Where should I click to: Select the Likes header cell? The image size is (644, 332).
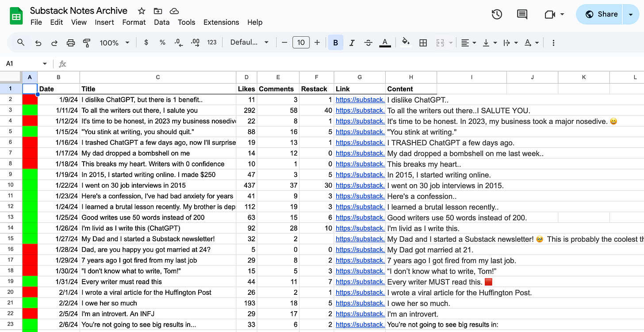pos(246,89)
